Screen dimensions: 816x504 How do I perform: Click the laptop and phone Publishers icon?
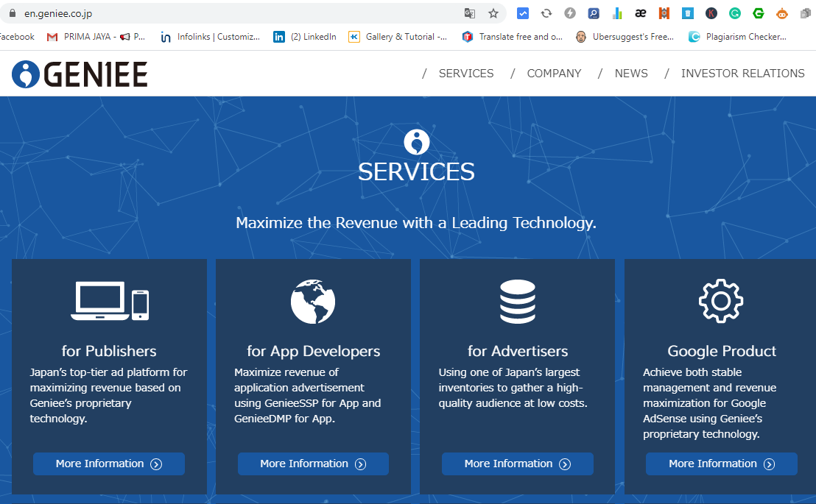click(110, 301)
